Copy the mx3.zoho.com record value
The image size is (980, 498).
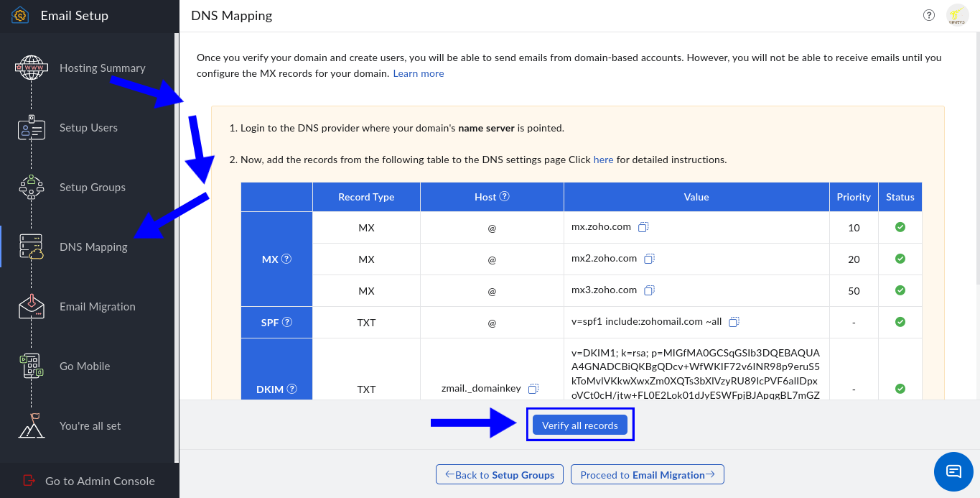(649, 290)
